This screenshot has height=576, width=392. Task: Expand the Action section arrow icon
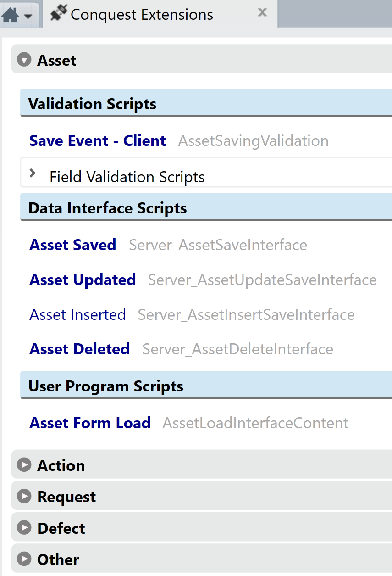[24, 465]
